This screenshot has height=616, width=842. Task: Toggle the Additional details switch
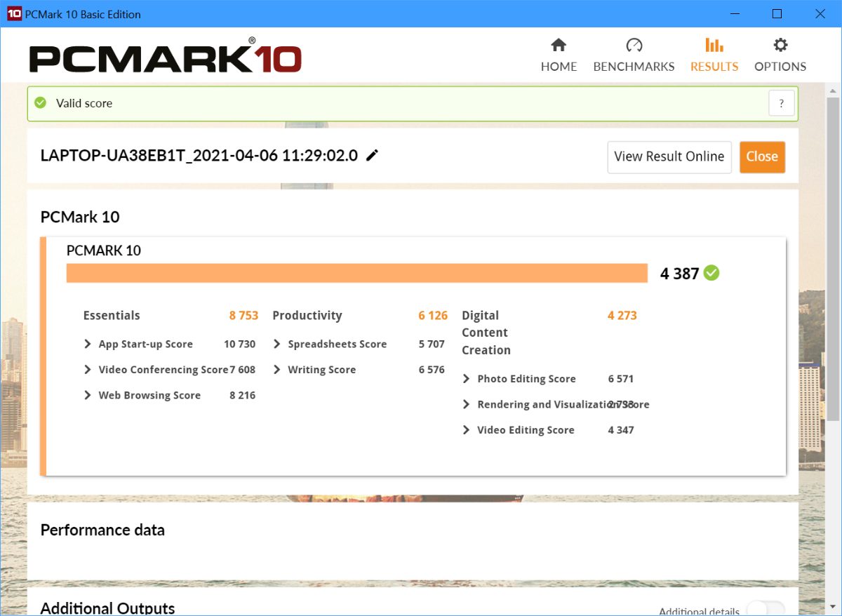766,609
